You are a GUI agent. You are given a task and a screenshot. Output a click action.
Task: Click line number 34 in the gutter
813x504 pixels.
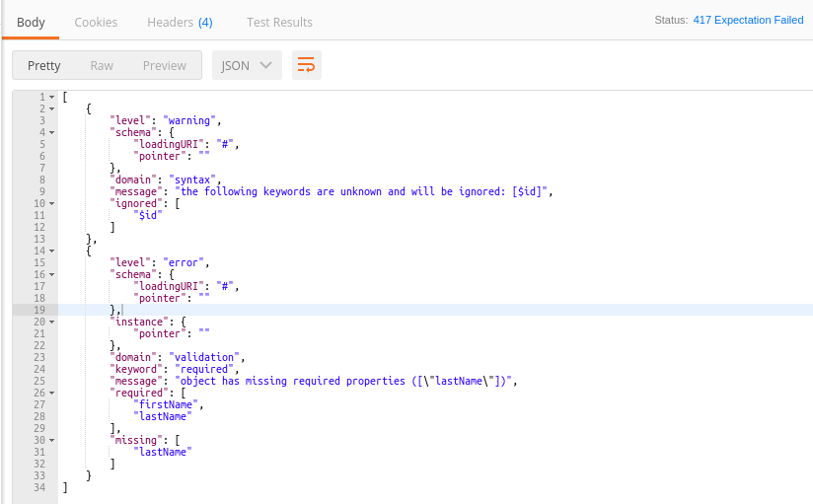[x=39, y=487]
